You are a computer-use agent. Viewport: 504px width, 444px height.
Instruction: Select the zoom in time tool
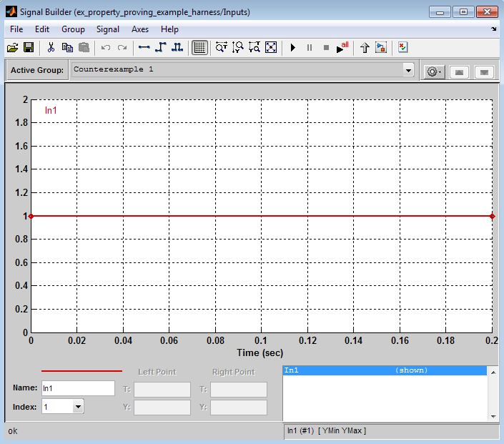click(x=222, y=48)
